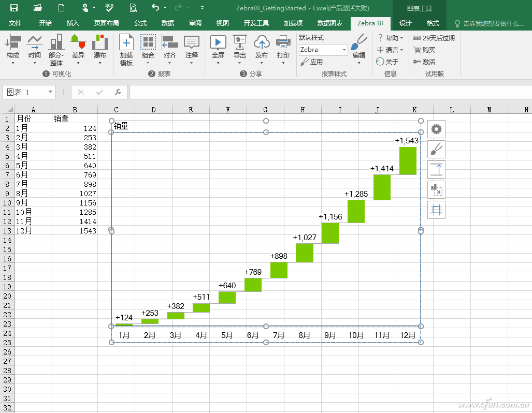
Task: Open the 瀑布 waterfall chart menu
Action: tap(100, 50)
